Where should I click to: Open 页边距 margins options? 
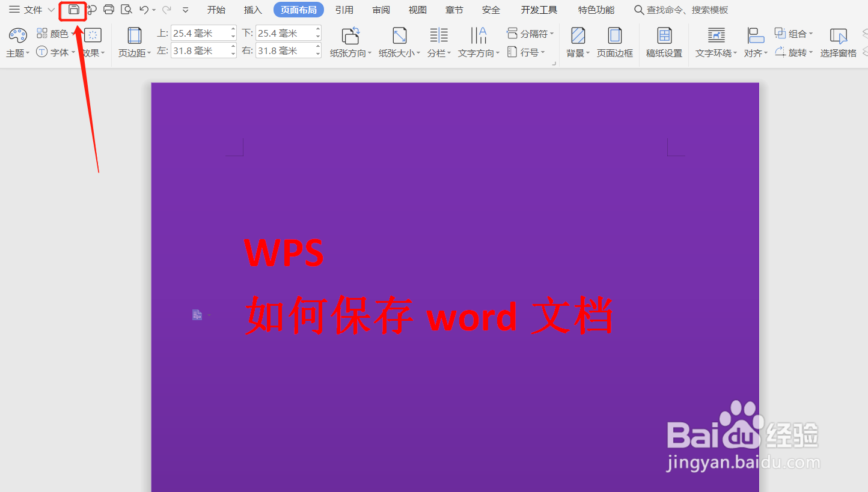(135, 42)
